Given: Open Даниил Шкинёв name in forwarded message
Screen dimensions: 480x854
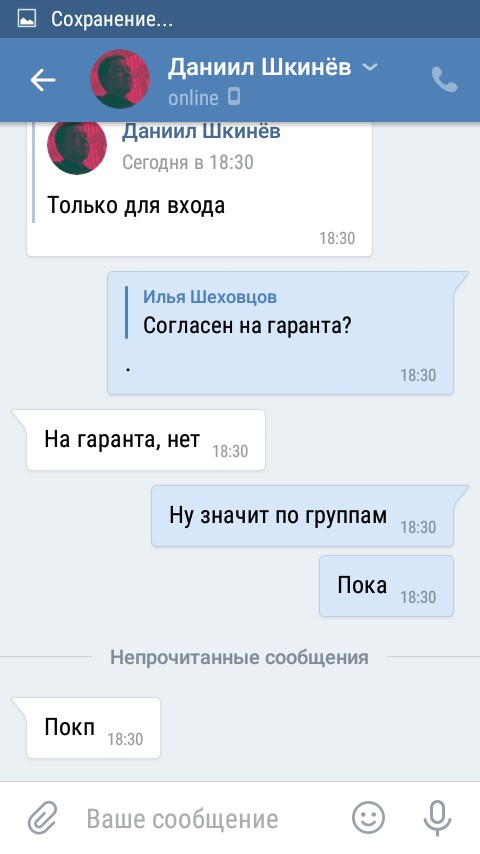Looking at the screenshot, I should coord(201,132).
